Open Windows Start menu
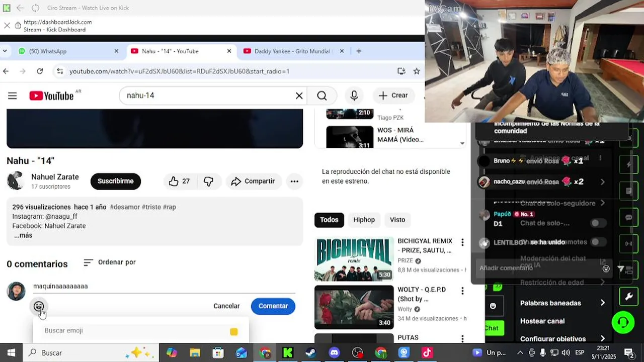The width and height of the screenshot is (644, 362). [x=11, y=353]
